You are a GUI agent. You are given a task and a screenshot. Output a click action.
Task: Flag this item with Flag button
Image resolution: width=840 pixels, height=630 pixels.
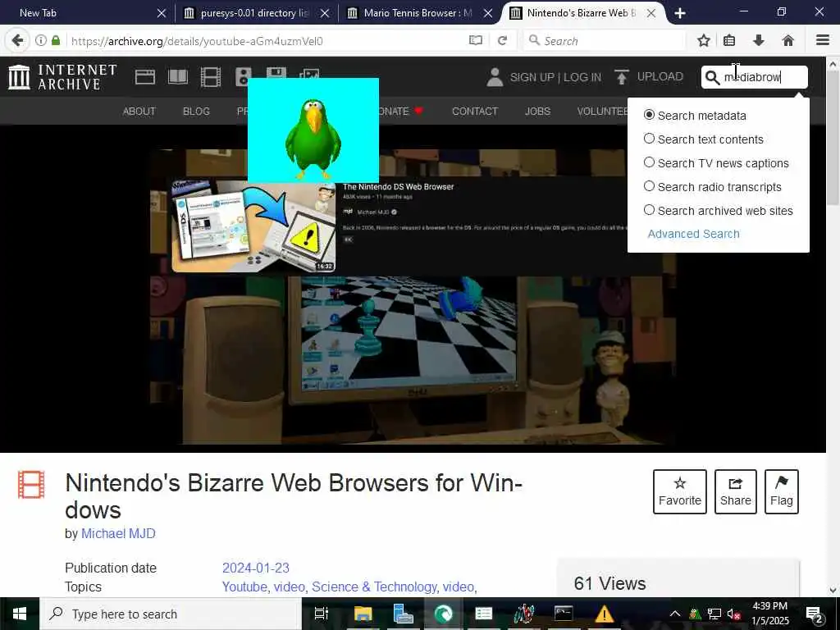782,491
